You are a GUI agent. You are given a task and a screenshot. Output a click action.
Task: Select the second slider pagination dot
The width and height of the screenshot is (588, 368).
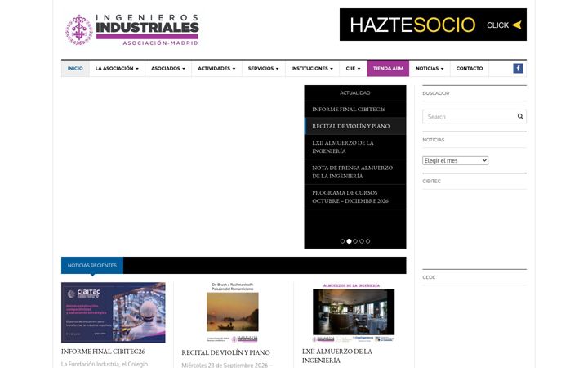coord(350,241)
